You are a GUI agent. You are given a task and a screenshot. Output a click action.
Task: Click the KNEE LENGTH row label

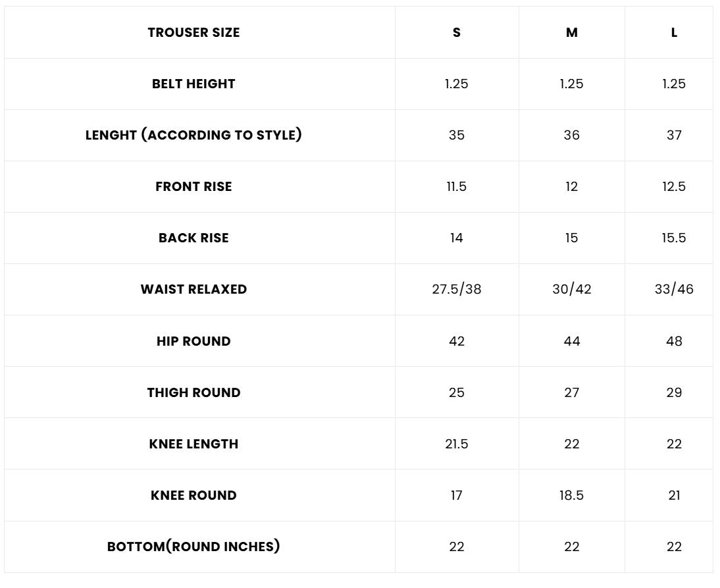(193, 444)
